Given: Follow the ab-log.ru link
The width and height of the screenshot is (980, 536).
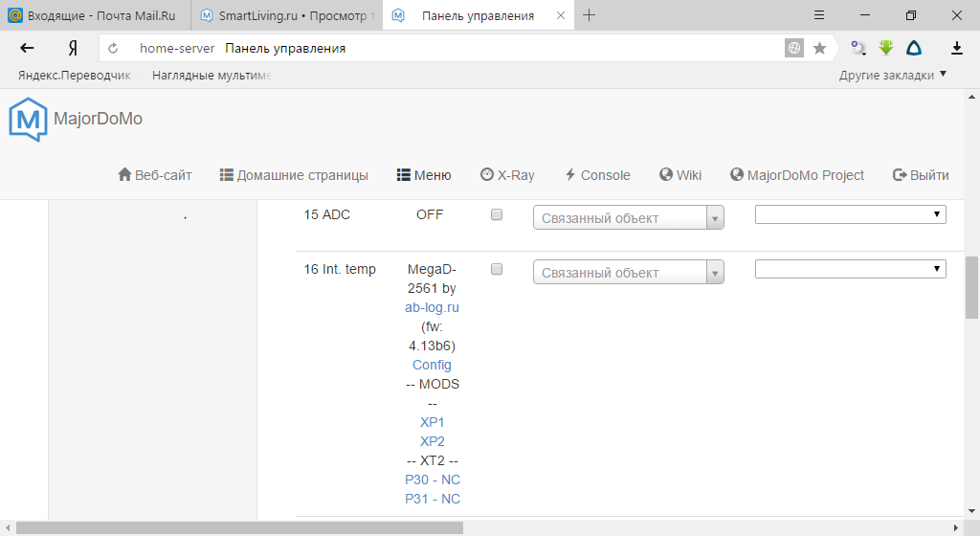Looking at the screenshot, I should tap(432, 307).
